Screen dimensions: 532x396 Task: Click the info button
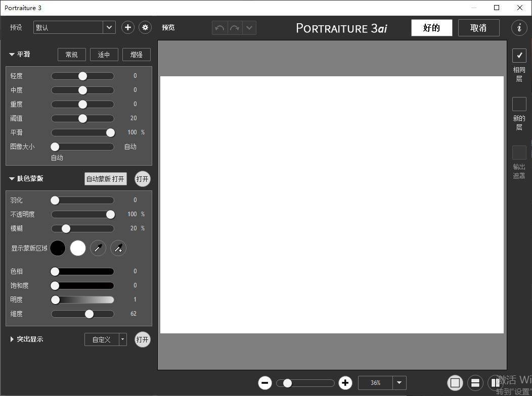(519, 28)
